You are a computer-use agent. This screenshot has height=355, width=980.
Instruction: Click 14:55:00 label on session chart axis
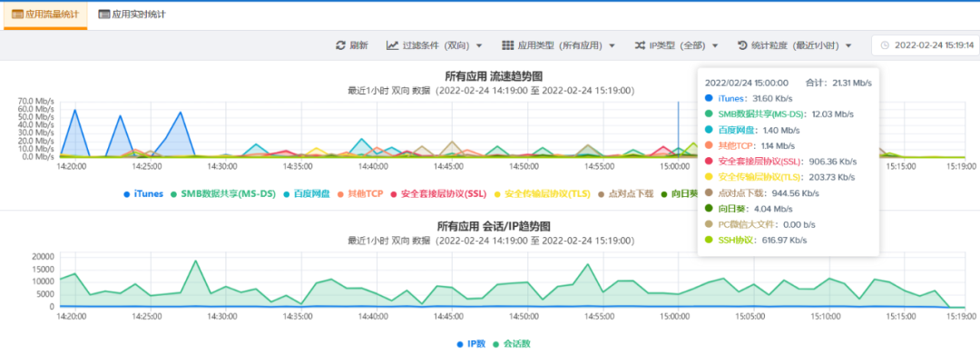[x=600, y=317]
